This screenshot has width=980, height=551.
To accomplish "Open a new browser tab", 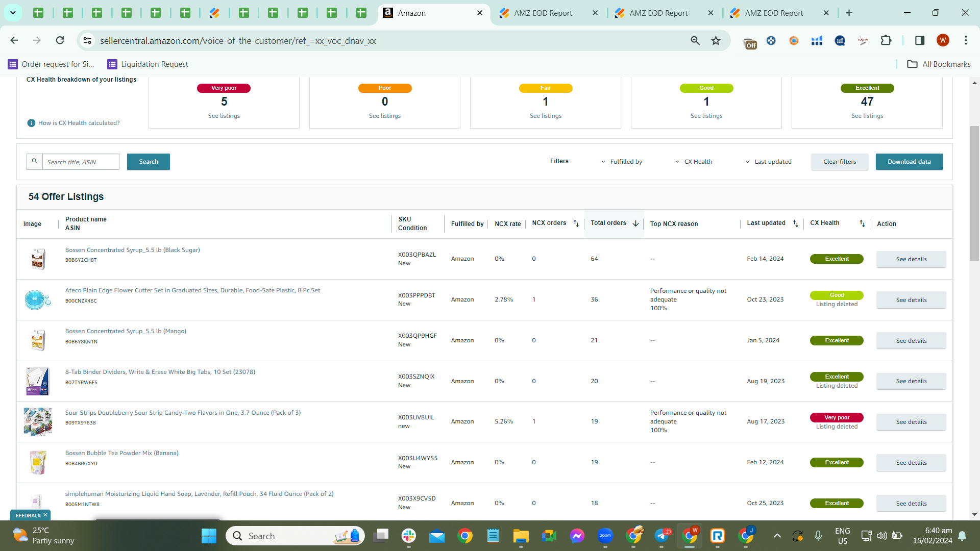I will [849, 13].
